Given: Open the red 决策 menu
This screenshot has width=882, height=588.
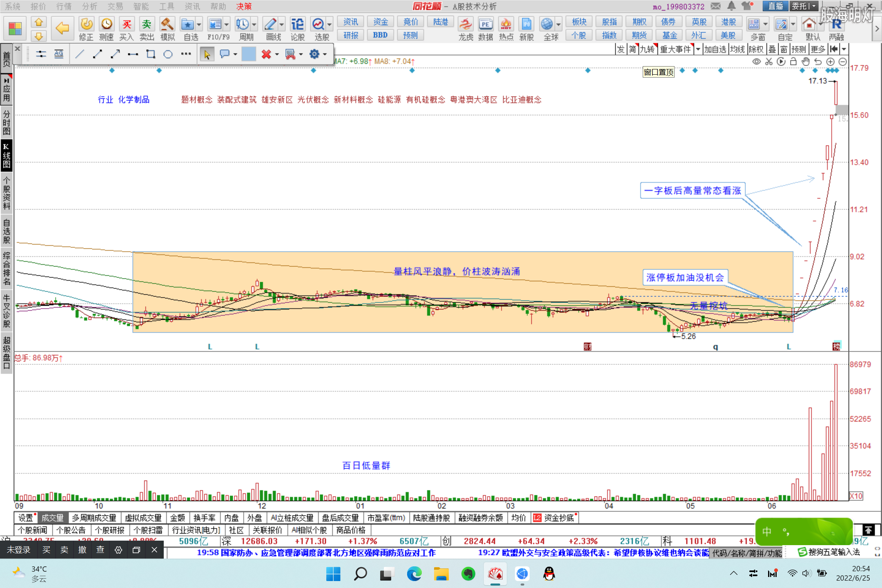Looking at the screenshot, I should [244, 6].
